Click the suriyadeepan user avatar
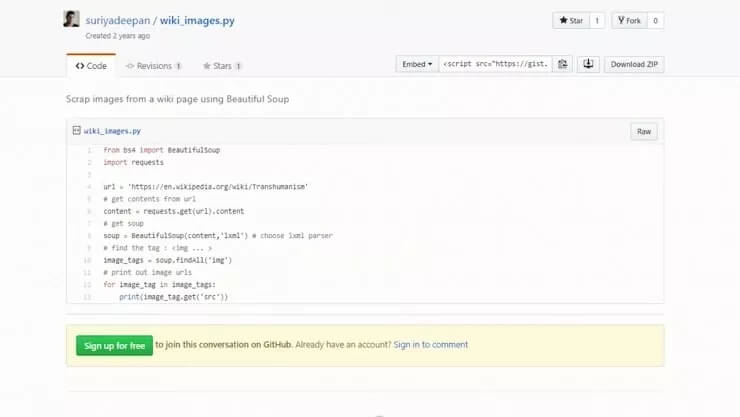This screenshot has width=740, height=417. pos(71,20)
